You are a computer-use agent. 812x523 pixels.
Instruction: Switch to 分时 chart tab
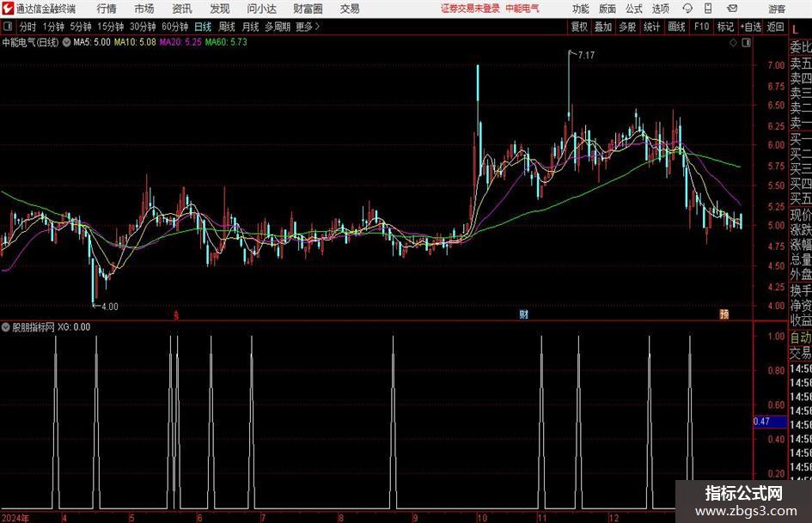coord(27,27)
